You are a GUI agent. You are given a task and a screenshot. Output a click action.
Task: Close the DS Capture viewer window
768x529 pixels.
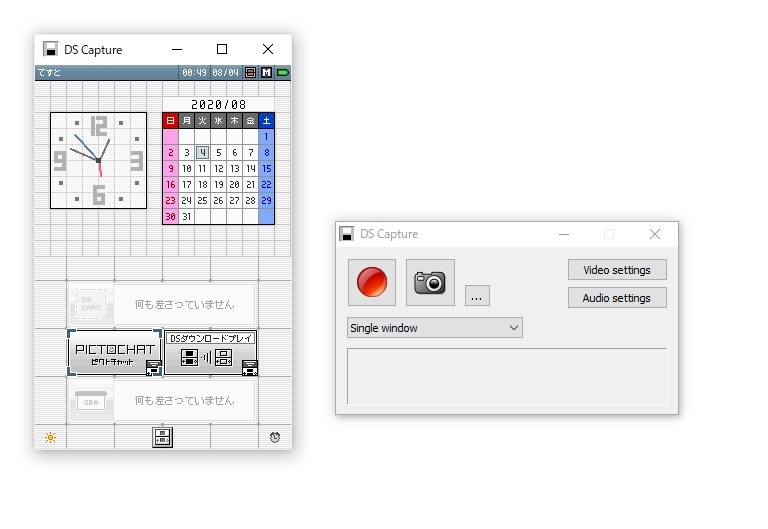click(267, 49)
